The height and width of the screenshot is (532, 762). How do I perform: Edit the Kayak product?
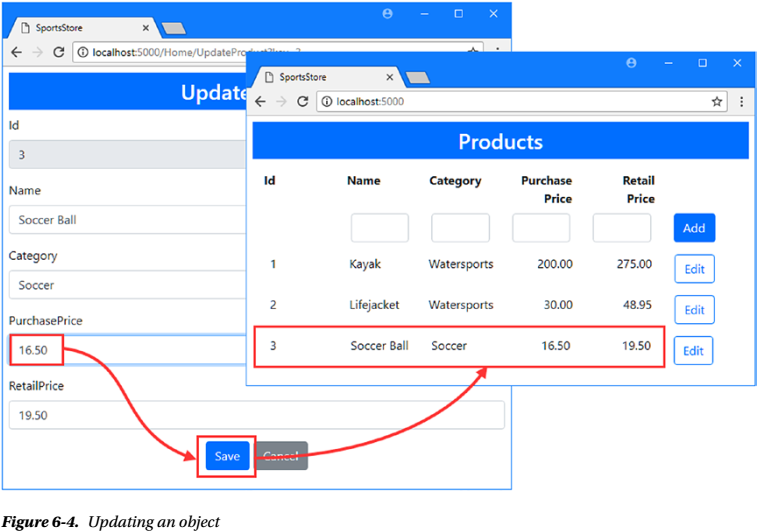[694, 269]
